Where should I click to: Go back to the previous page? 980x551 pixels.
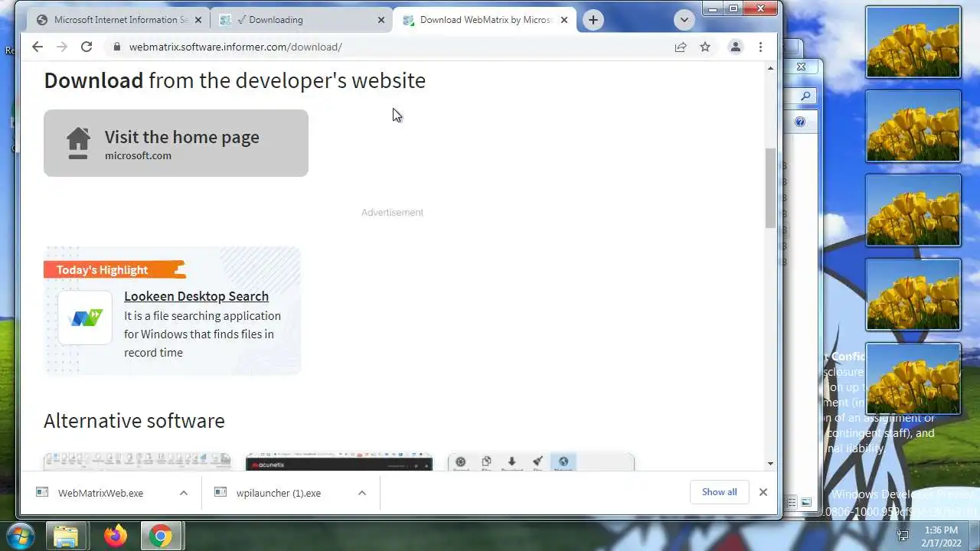click(x=38, y=47)
